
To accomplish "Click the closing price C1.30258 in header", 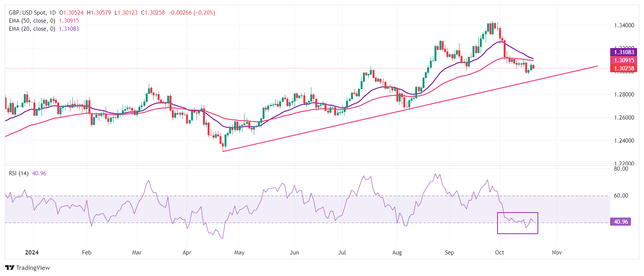I will 153,13.
